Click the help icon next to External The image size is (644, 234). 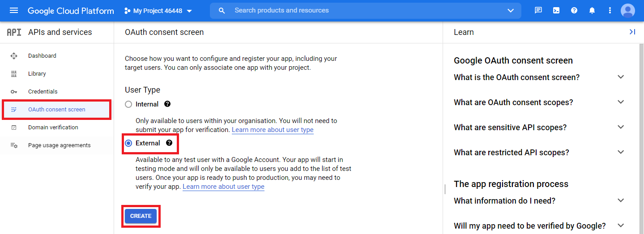tap(169, 143)
